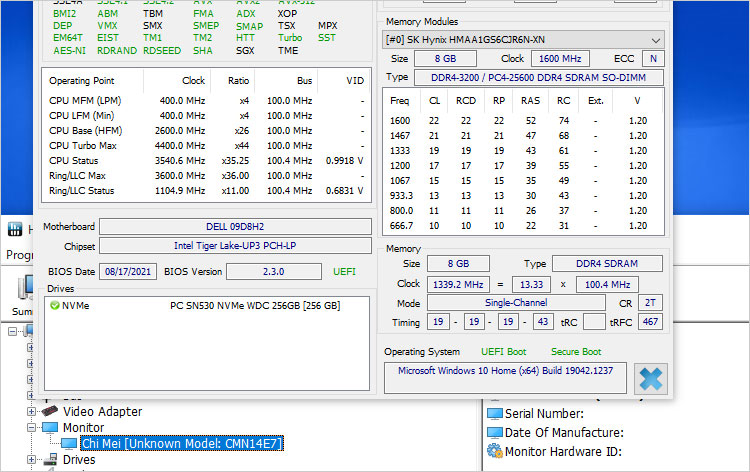Click the Operating System Windows 10 field
Image resolution: width=750 pixels, height=472 pixels.
[505, 377]
